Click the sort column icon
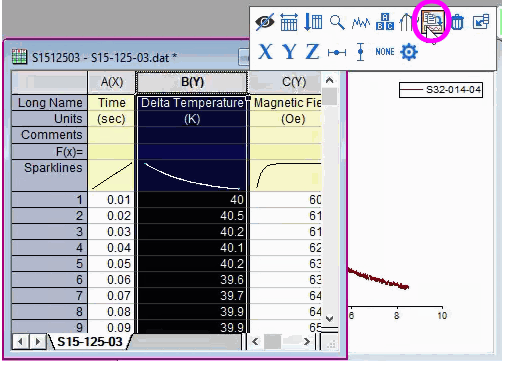Viewport: 507px width, 374px height. [313, 22]
